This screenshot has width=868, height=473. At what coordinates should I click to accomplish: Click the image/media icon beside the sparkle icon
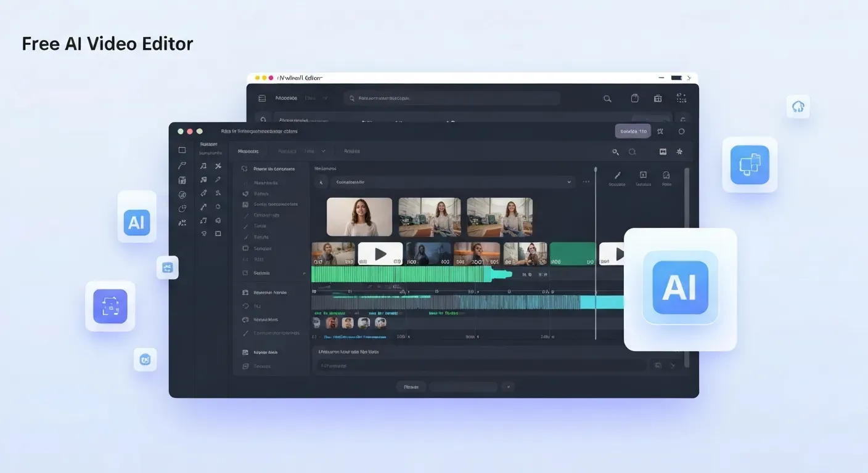[x=662, y=152]
